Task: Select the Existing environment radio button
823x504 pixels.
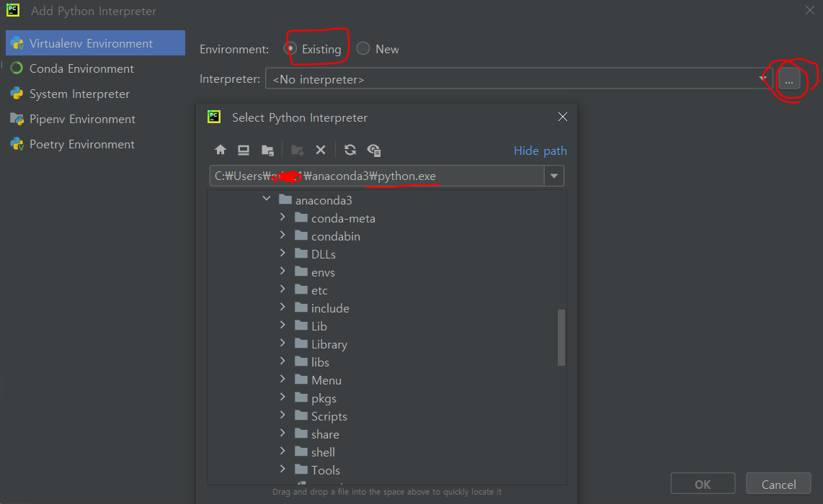Action: [290, 48]
